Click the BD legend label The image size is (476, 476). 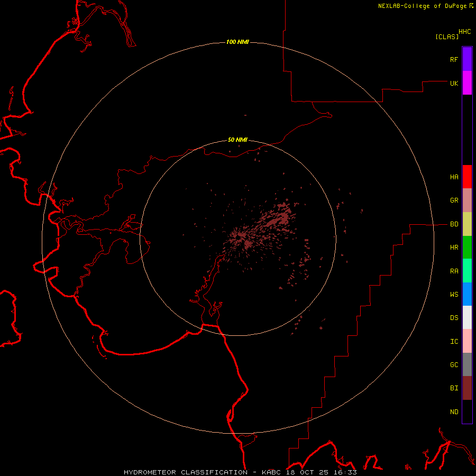[x=454, y=224]
